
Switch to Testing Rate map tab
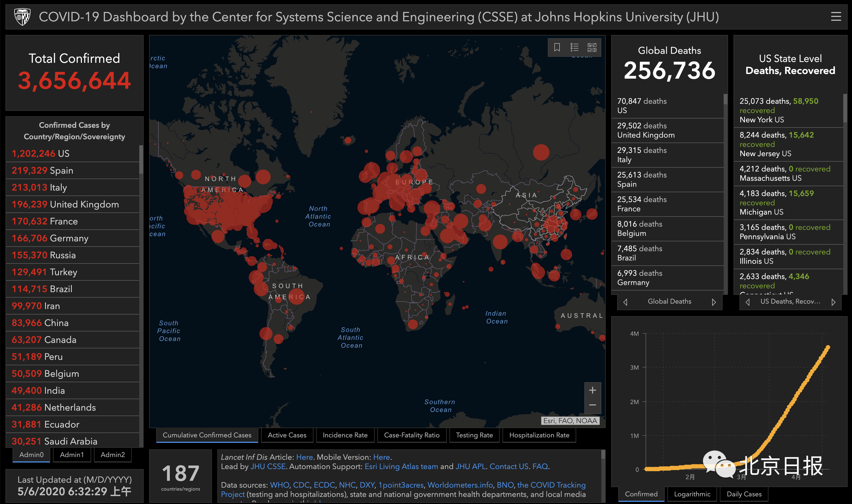coord(474,435)
